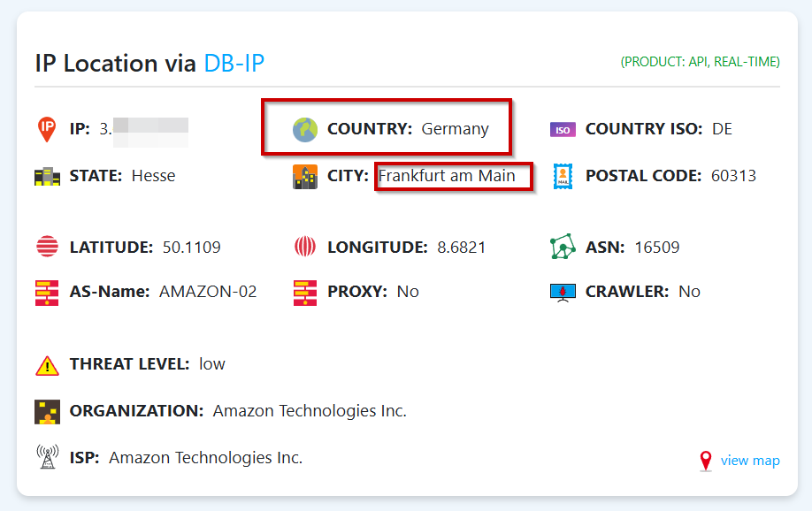
Task: Click the globe icon beside COUNTRY
Action: (x=305, y=129)
